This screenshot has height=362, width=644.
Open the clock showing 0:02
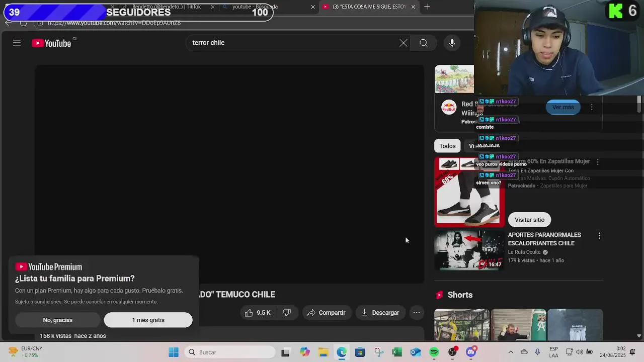(613, 352)
